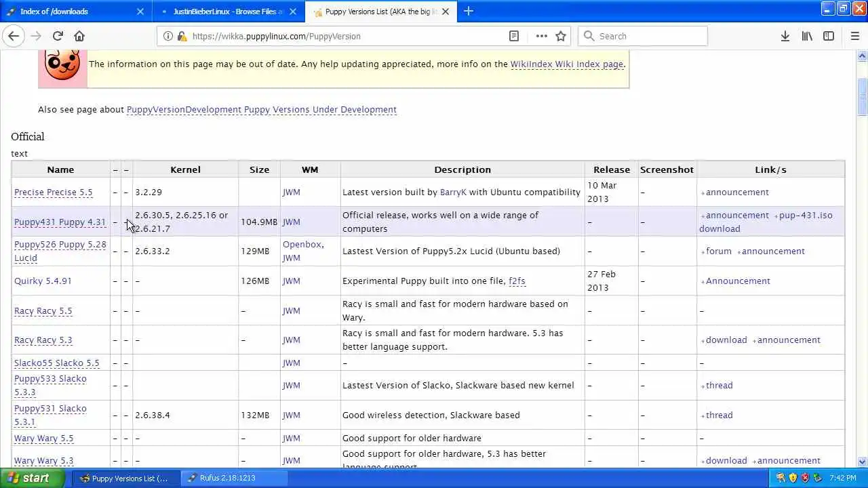The width and height of the screenshot is (868, 488).
Task: Open the Downloads arrow panel
Action: tap(785, 36)
